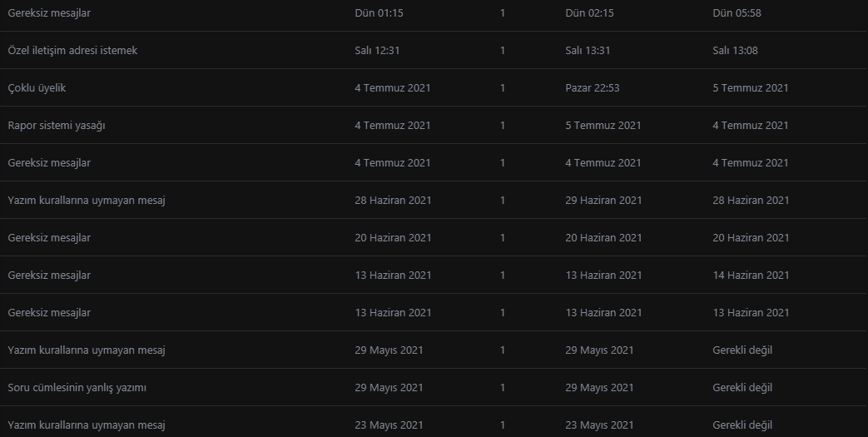Click the '29 Haziran 2021' date cell

603,201
